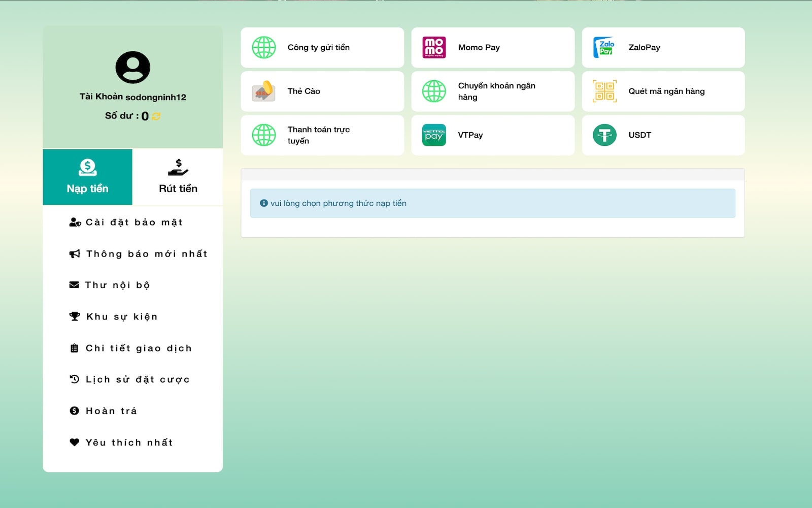Pick Chuyển khoản ngân hàng option
812x508 pixels.
click(493, 91)
